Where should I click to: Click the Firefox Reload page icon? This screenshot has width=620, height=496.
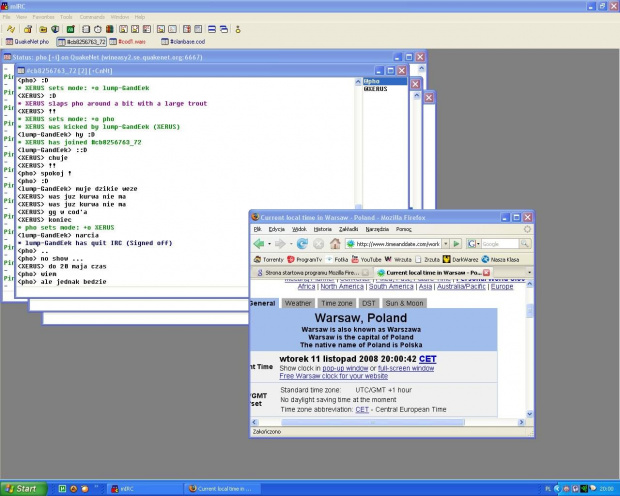302,243
